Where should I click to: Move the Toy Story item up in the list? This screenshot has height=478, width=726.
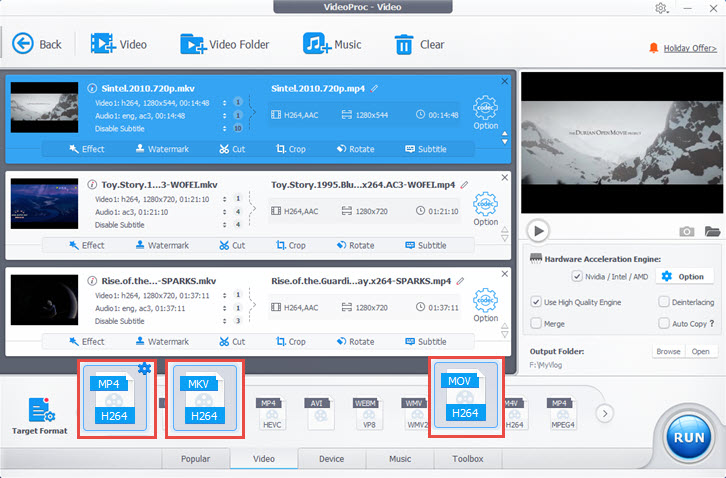click(x=505, y=230)
